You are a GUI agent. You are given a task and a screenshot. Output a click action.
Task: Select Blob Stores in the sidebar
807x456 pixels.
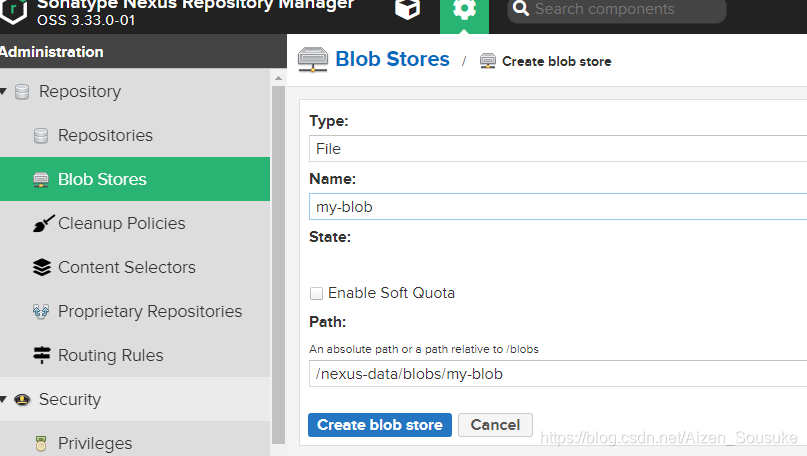coord(102,179)
